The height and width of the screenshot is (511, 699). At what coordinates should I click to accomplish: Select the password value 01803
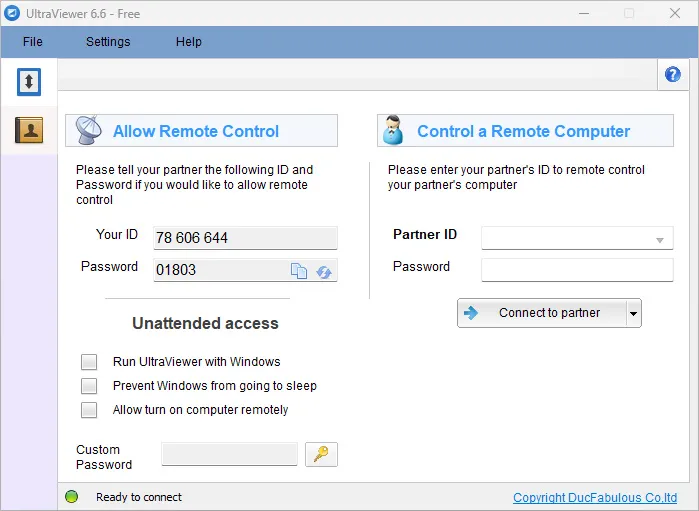(x=176, y=270)
